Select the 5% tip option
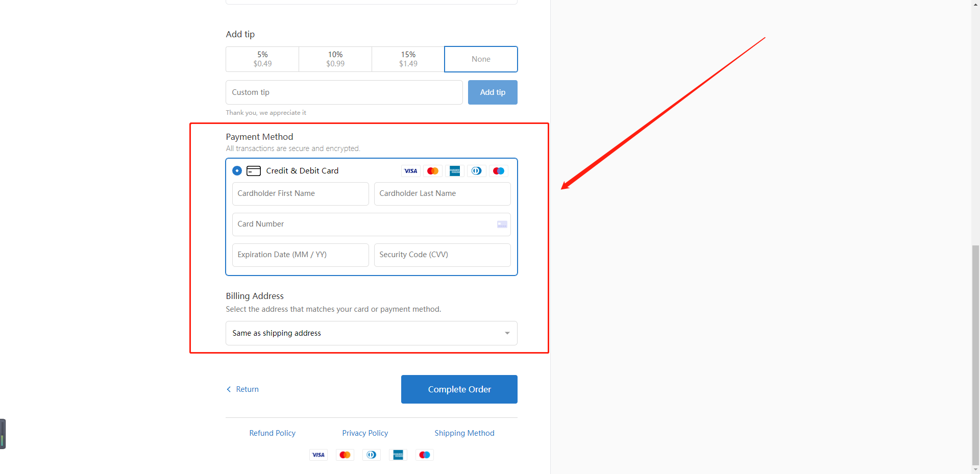Image resolution: width=980 pixels, height=474 pixels. 262,59
